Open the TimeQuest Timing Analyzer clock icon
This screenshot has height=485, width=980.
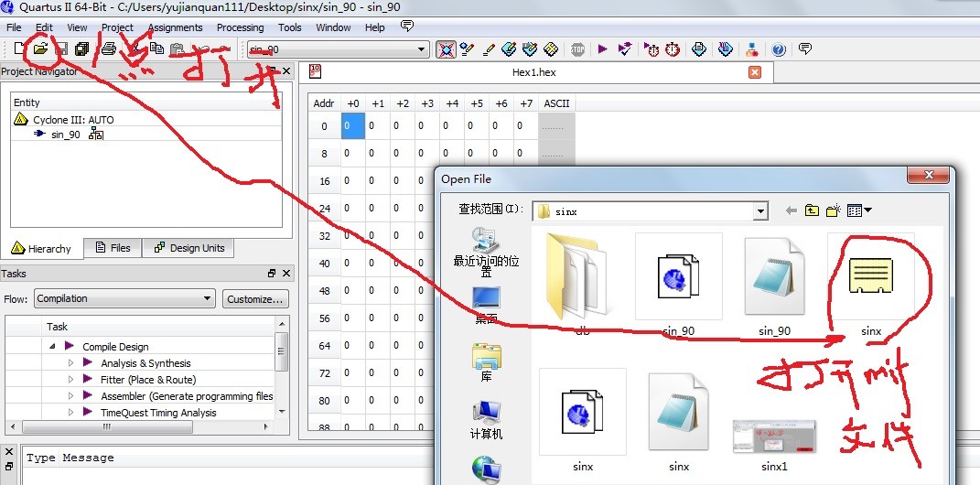click(673, 49)
